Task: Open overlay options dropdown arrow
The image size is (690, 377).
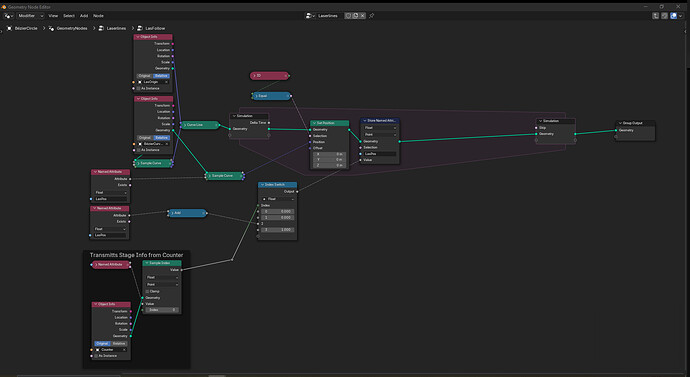Action: click(681, 16)
